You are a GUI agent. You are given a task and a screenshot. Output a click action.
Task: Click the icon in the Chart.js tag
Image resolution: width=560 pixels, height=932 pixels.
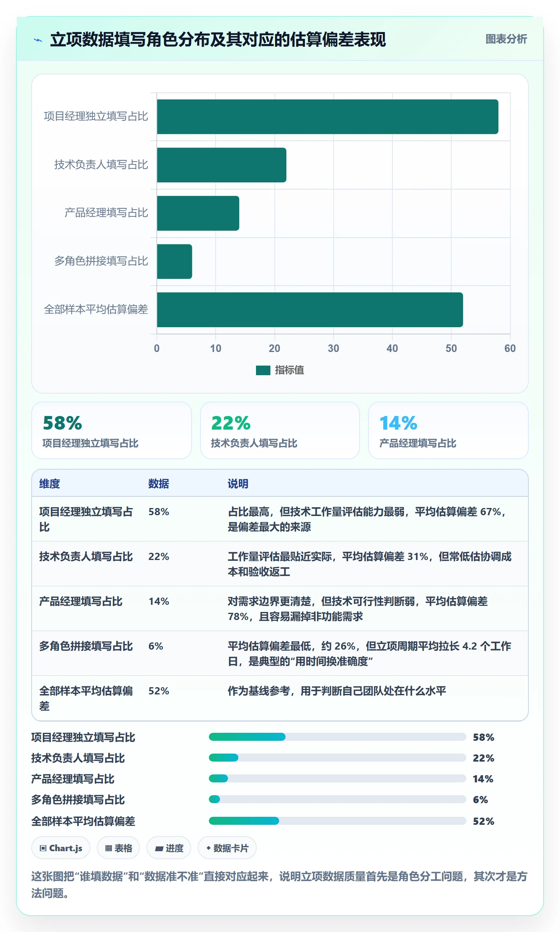click(x=43, y=848)
